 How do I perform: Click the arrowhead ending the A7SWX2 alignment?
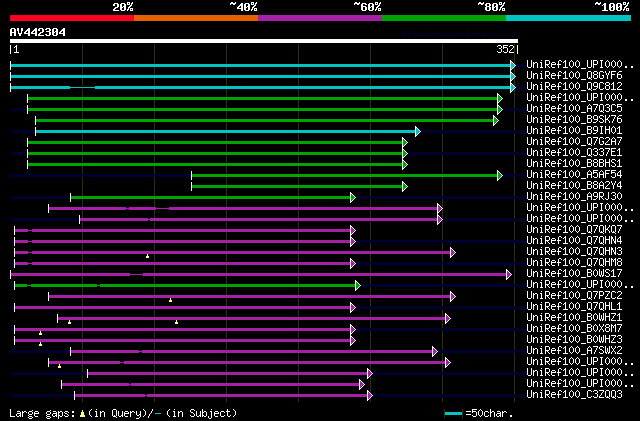435,352
